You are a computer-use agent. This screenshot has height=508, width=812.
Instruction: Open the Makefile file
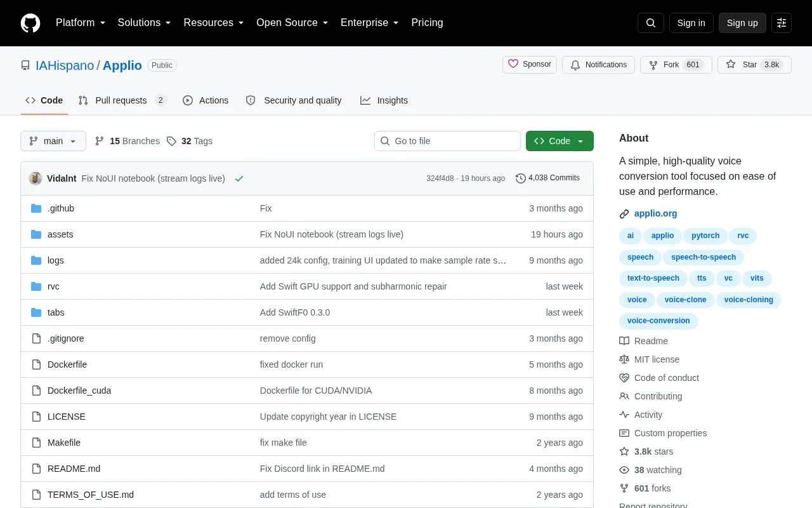point(64,443)
